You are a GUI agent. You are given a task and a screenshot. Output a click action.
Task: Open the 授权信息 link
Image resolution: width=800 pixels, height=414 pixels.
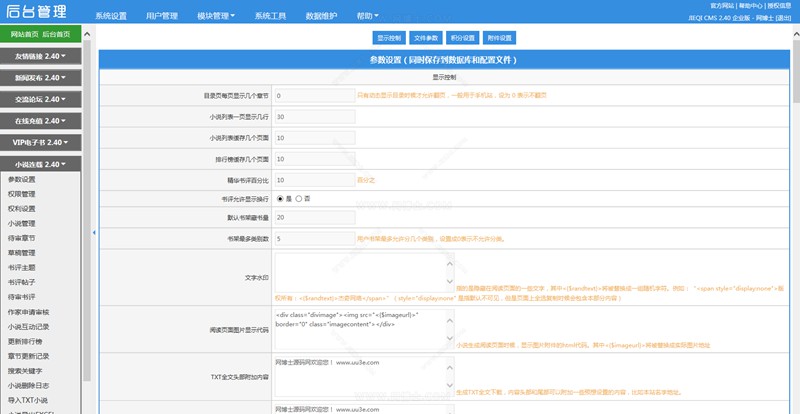779,6
